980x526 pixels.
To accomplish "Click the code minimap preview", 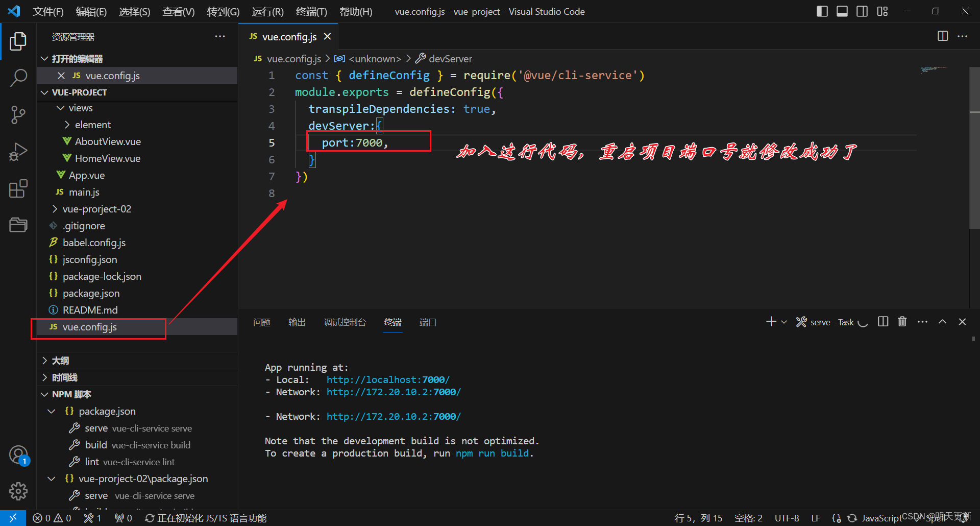I will pos(933,69).
